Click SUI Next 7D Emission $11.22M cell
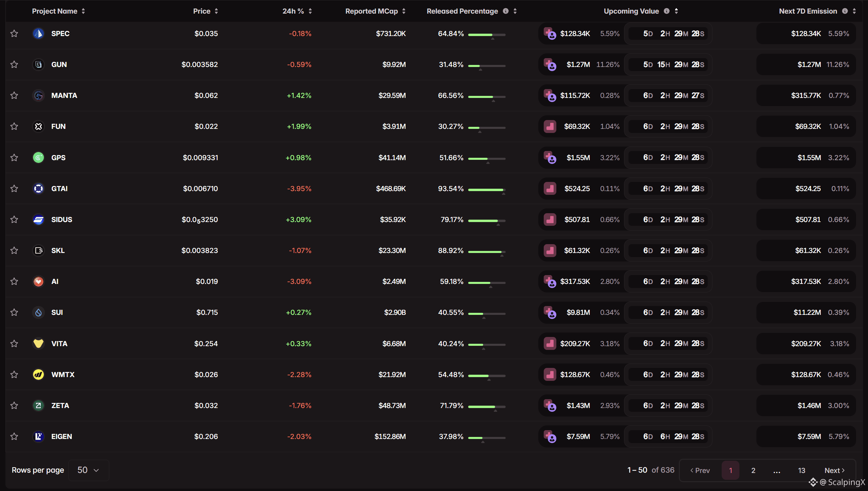The height and width of the screenshot is (491, 868). pyautogui.click(x=806, y=312)
